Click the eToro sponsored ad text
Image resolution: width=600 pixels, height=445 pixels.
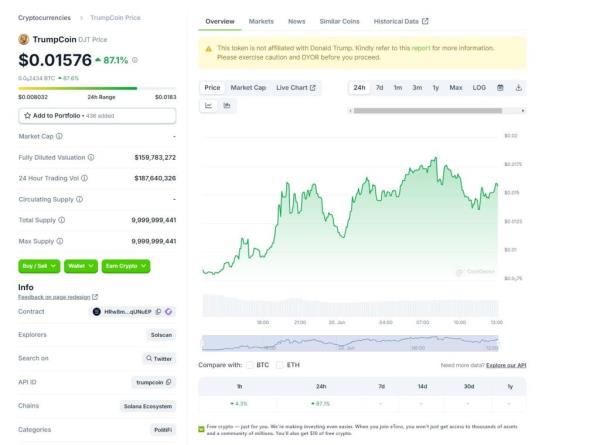(x=362, y=430)
